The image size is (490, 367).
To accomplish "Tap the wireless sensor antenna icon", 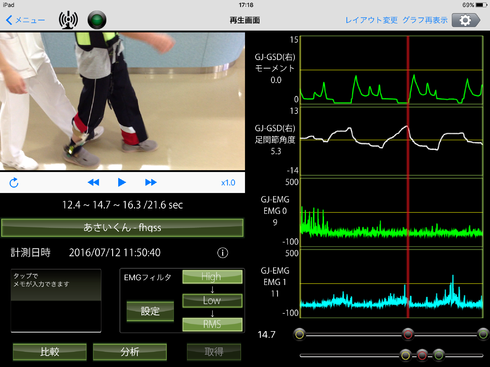I will [x=68, y=20].
